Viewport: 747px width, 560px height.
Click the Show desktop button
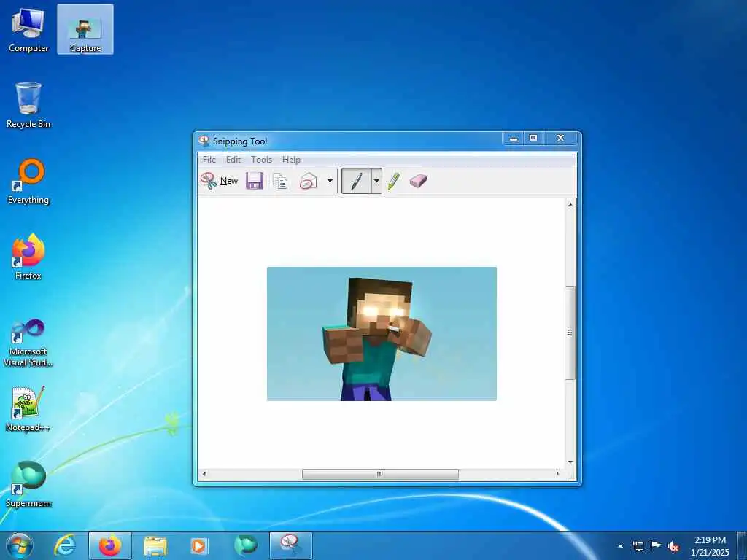coord(742,546)
